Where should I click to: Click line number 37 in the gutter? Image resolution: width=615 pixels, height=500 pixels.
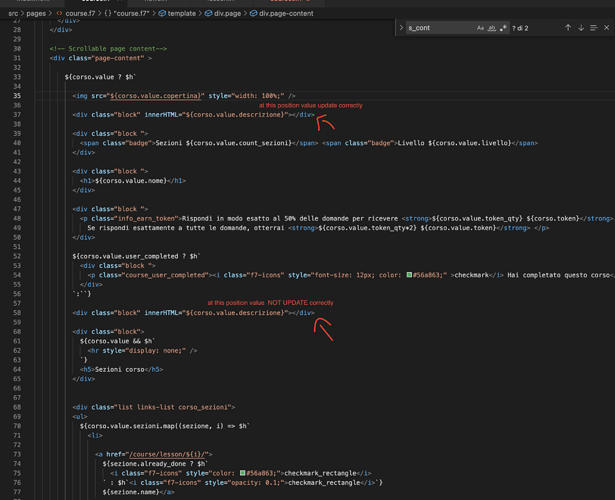click(17, 115)
